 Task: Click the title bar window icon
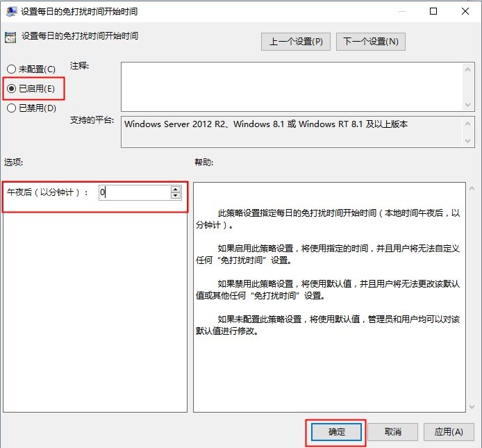click(10, 11)
